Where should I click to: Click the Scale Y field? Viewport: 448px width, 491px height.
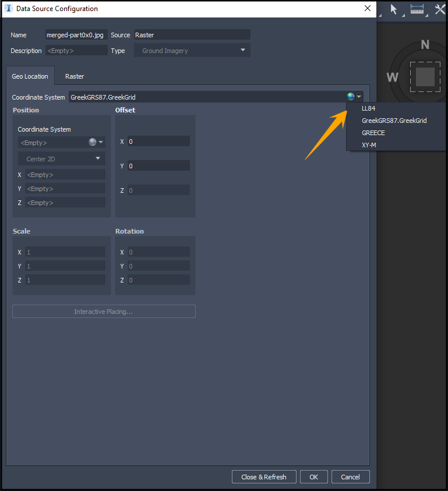65,266
